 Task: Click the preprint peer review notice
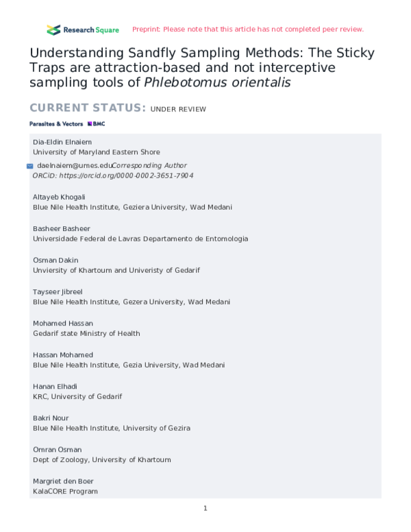click(x=247, y=29)
